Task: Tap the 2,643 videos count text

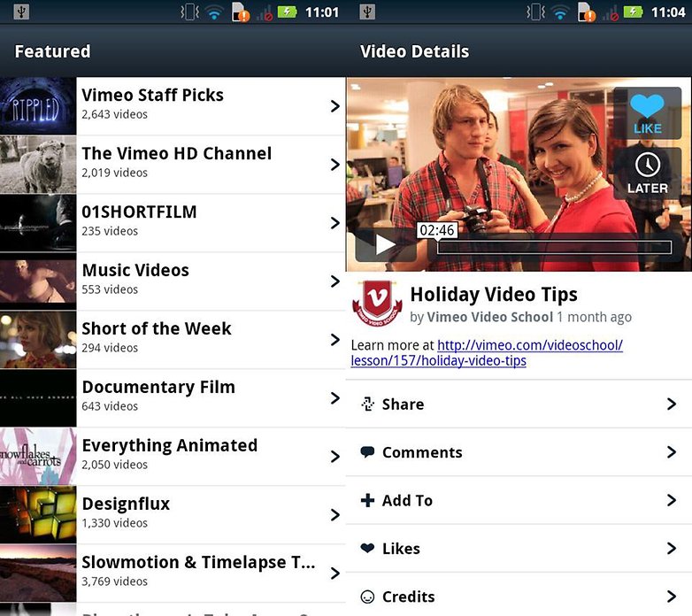Action: click(114, 114)
